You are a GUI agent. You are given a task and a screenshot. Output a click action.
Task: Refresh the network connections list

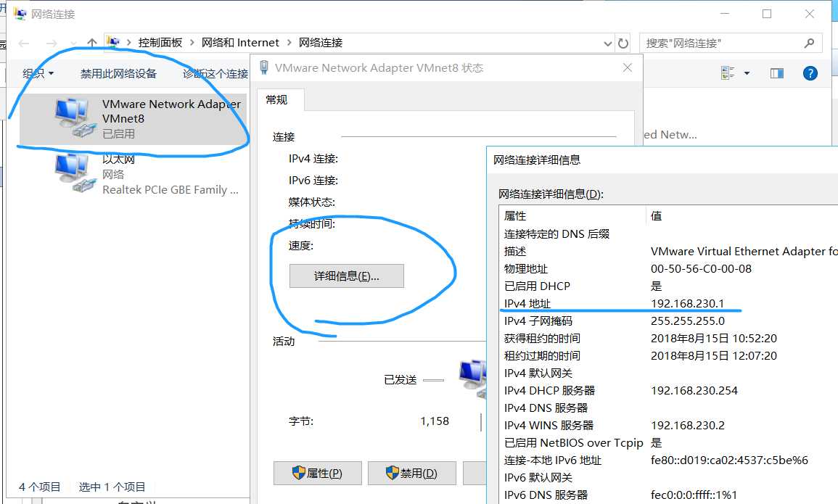tap(623, 44)
